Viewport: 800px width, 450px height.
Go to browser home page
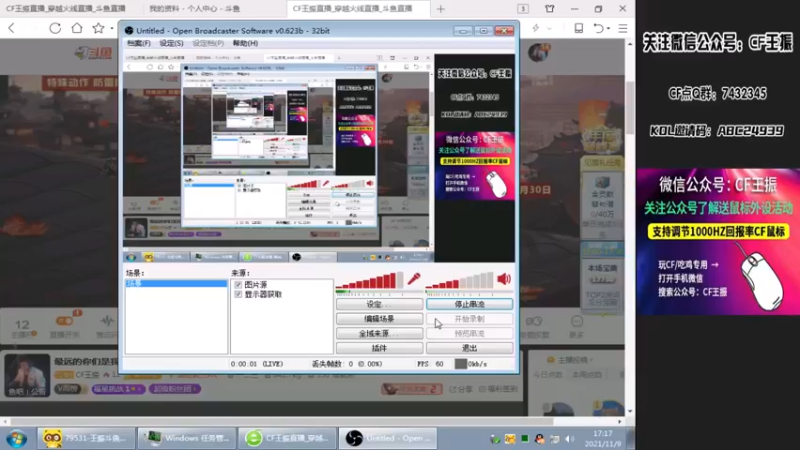pos(77,28)
